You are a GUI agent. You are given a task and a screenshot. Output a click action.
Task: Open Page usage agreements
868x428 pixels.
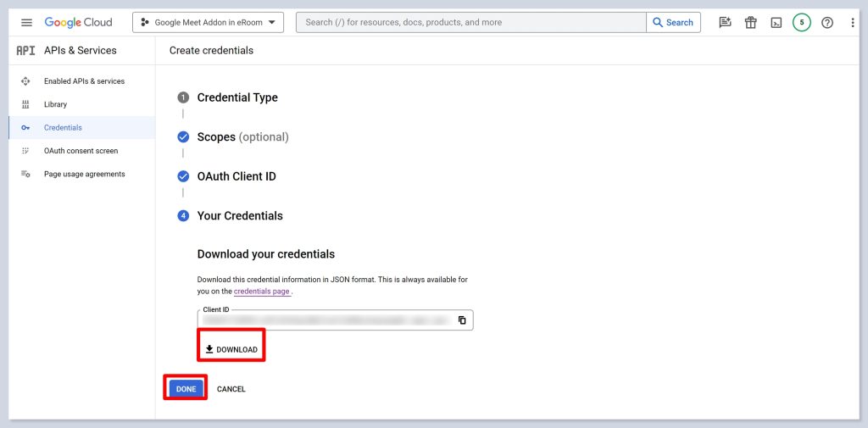84,174
